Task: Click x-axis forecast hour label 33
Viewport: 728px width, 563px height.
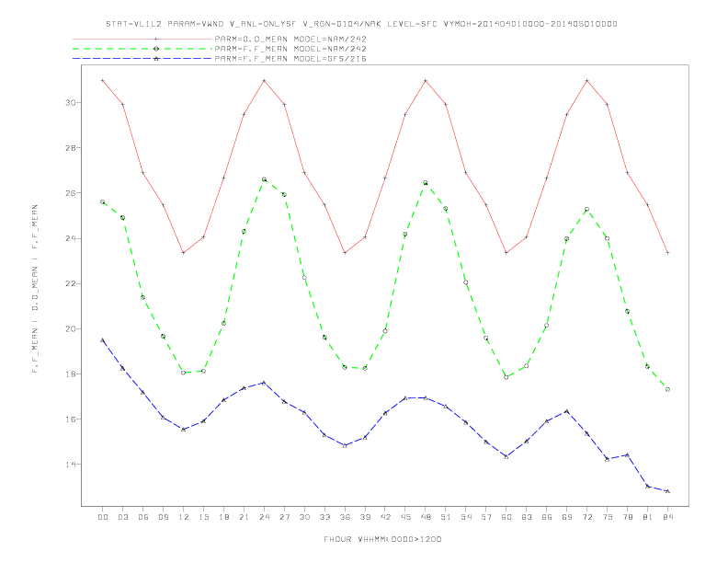Action: [x=324, y=517]
